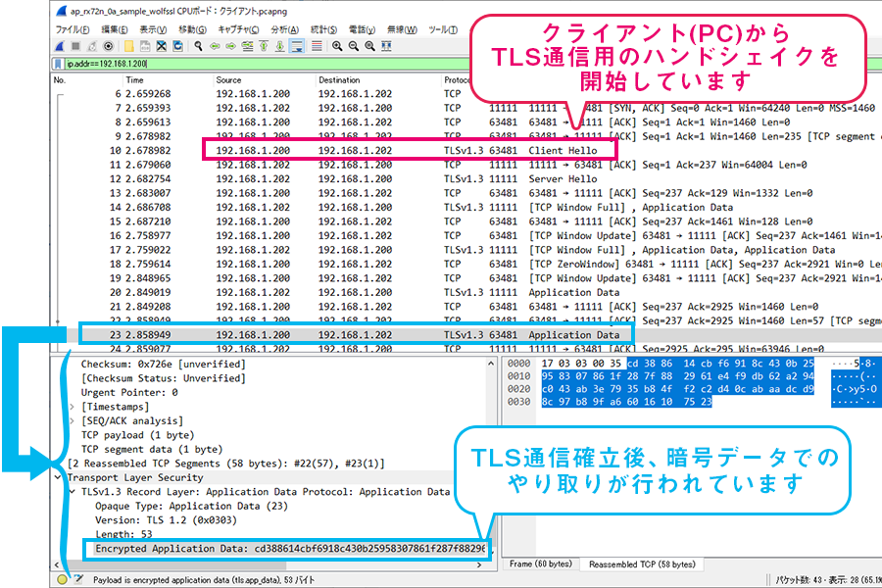882x588 pixels.
Task: Open the 分析(A) menu
Action: tap(284, 29)
